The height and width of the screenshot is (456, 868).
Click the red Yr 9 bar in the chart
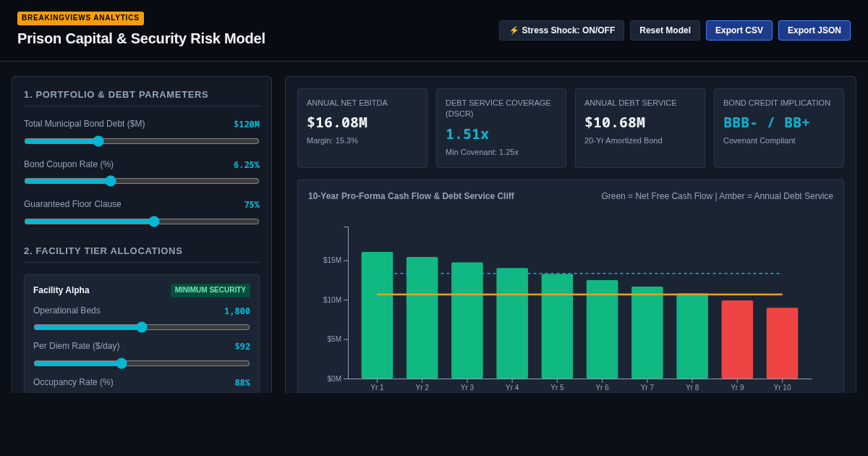[x=737, y=339]
